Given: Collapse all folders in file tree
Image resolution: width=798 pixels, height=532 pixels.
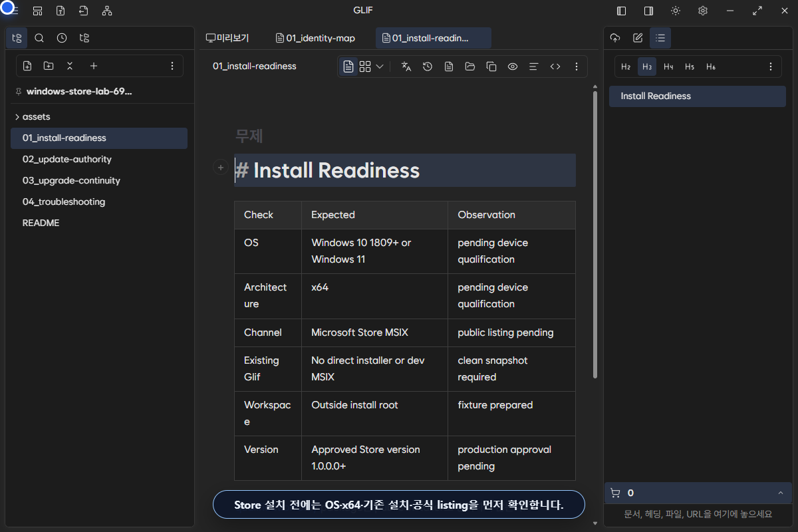Looking at the screenshot, I should point(70,66).
